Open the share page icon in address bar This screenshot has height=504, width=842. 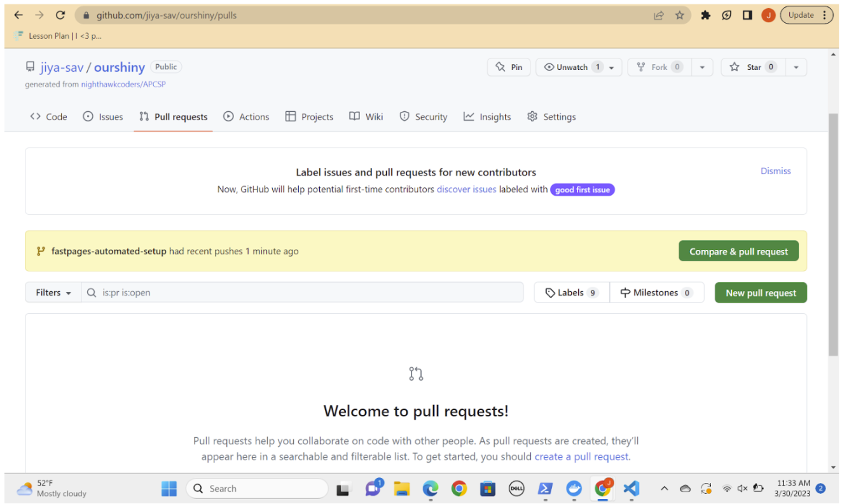click(x=659, y=15)
